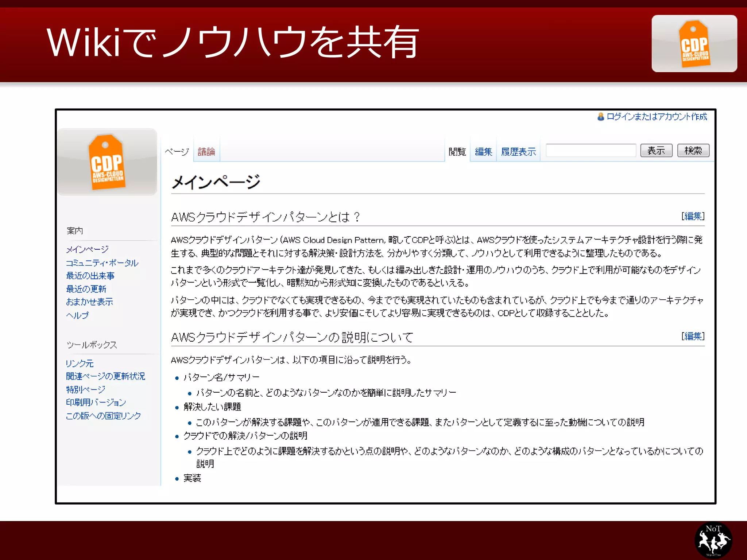Screen dimensions: 747x560
Task: Click slide title Wikiでノウハウを共有
Action: pyautogui.click(x=233, y=42)
